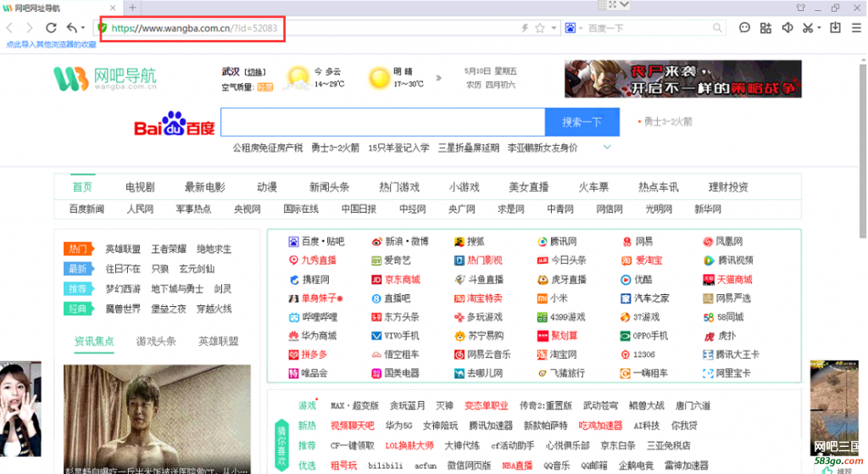This screenshot has width=868, height=474.
Task: Reload the page with the refresh icon
Action: (51, 28)
